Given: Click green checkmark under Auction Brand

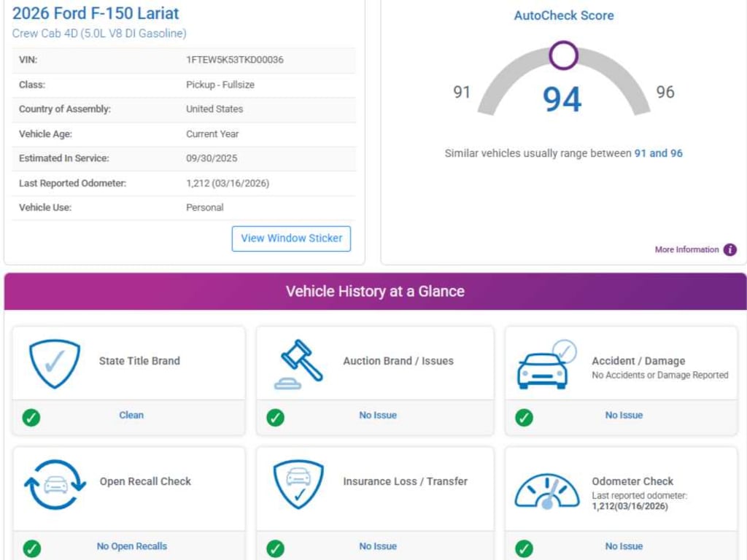Looking at the screenshot, I should pyautogui.click(x=275, y=417).
